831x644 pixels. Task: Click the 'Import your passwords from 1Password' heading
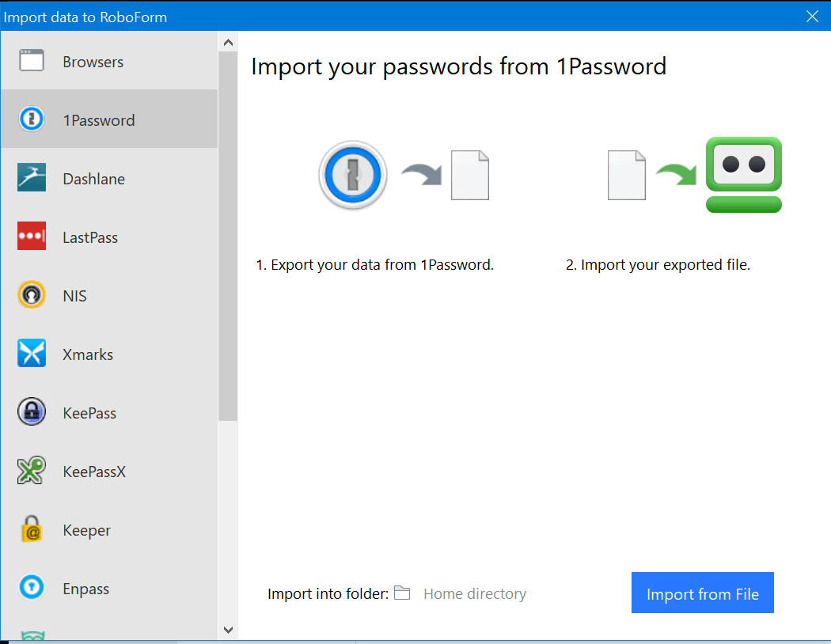pos(458,66)
